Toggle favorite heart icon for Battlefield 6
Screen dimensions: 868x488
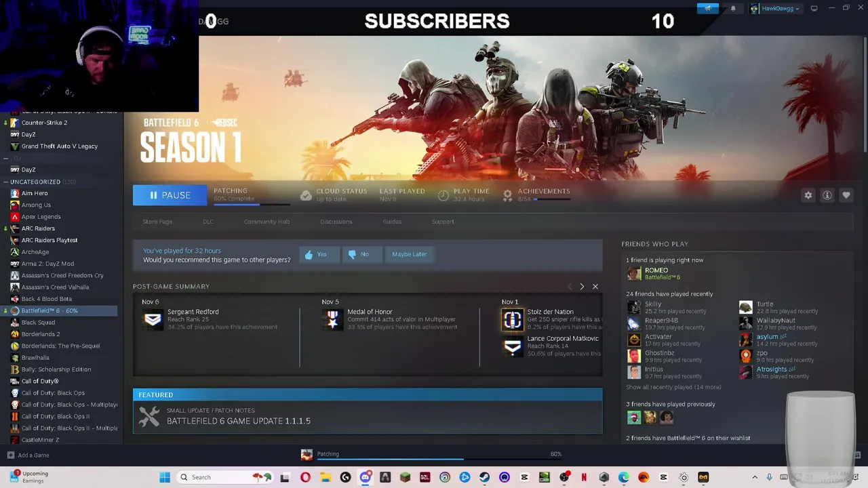tap(846, 195)
